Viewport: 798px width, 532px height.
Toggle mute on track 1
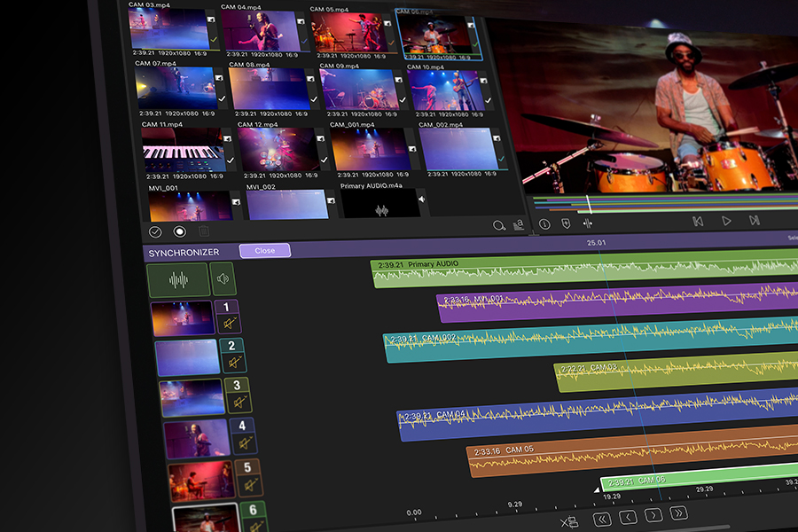point(230,324)
